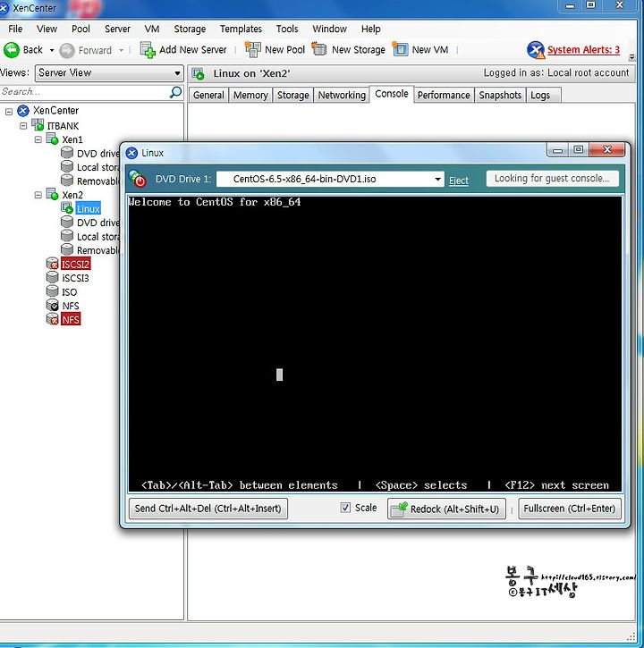This screenshot has height=648, width=644.
Task: Click in the Search input field
Action: [x=85, y=92]
